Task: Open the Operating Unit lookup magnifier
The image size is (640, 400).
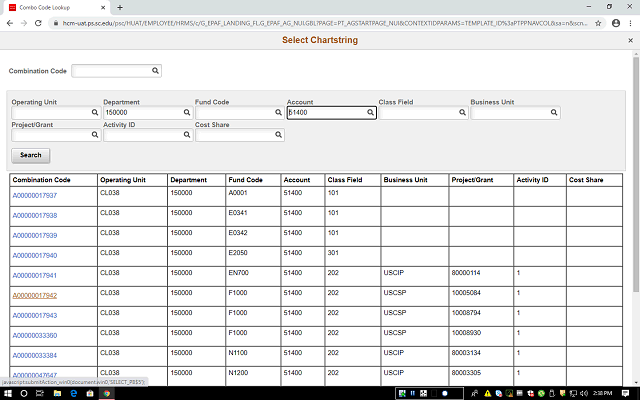Action: 95,112
